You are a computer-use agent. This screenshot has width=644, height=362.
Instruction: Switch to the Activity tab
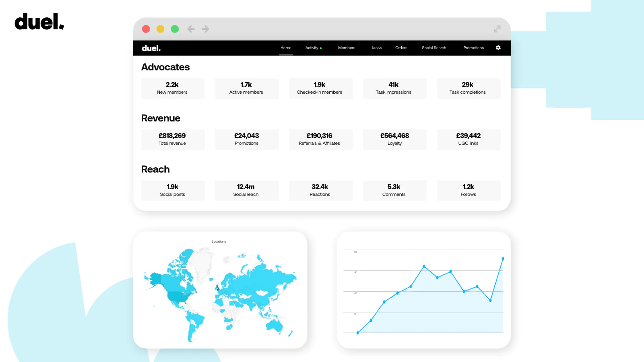[x=312, y=48]
